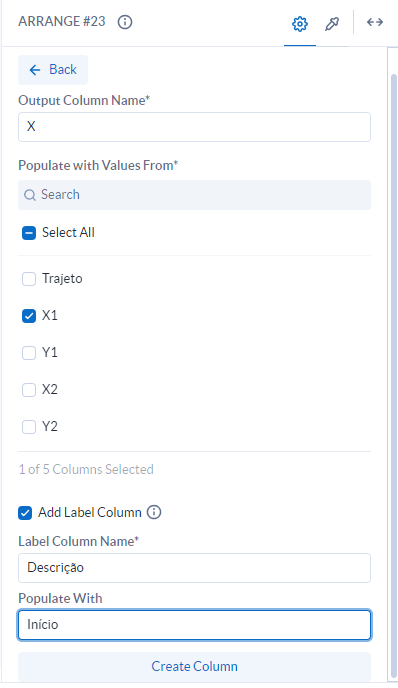Select the Y2 column checkbox
Viewport: 398px width, 688px height.
tap(29, 427)
